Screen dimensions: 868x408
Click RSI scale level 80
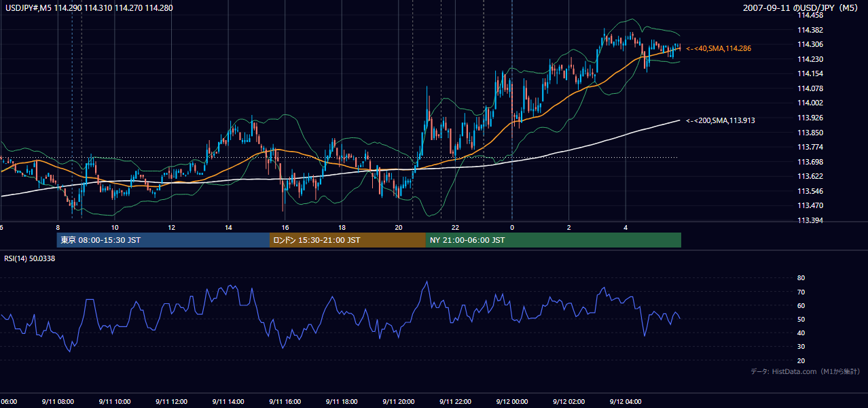[x=801, y=278]
